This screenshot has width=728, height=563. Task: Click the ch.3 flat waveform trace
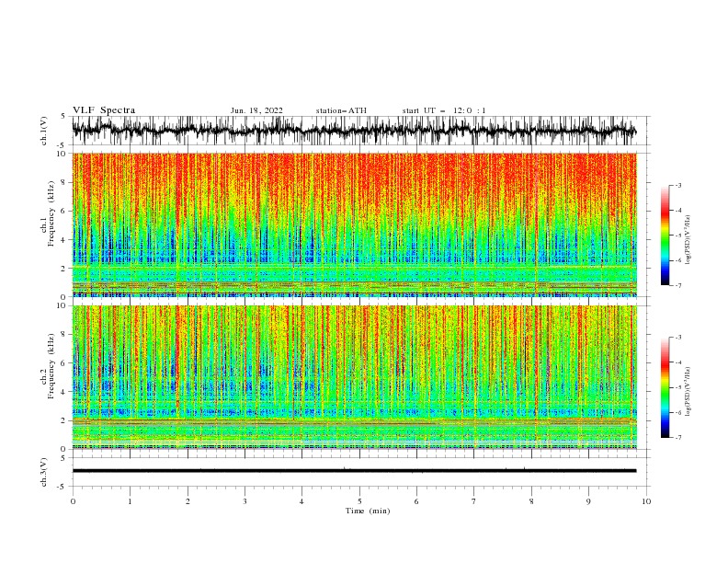coord(354,471)
